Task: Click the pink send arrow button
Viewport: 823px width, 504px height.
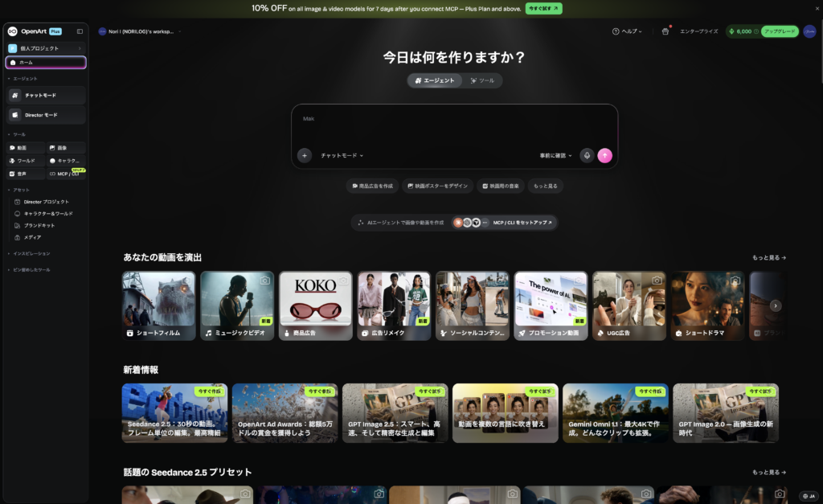Action: coord(604,155)
